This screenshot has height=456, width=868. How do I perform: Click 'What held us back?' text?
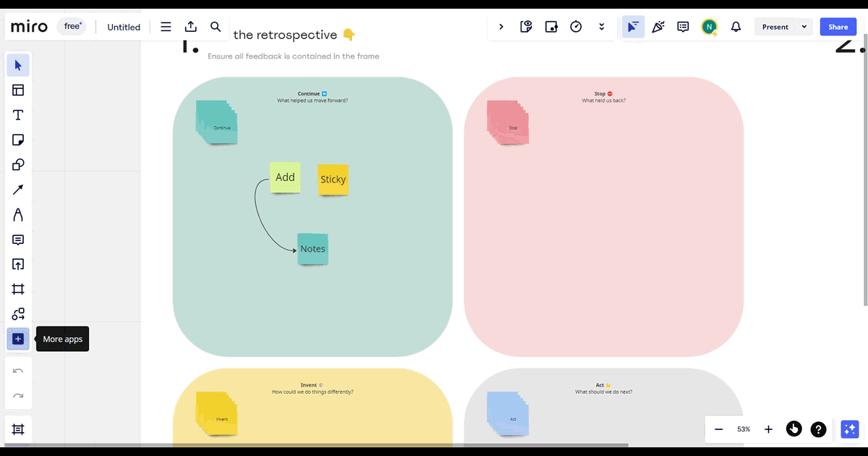604,101
